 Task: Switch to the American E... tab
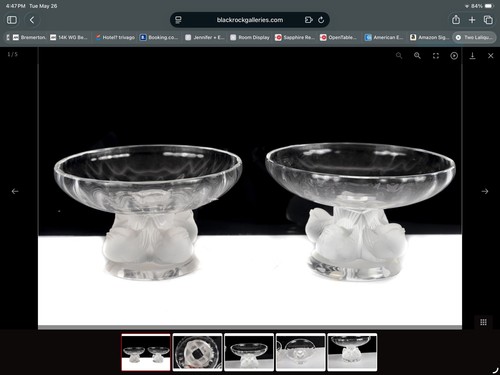[x=384, y=37]
